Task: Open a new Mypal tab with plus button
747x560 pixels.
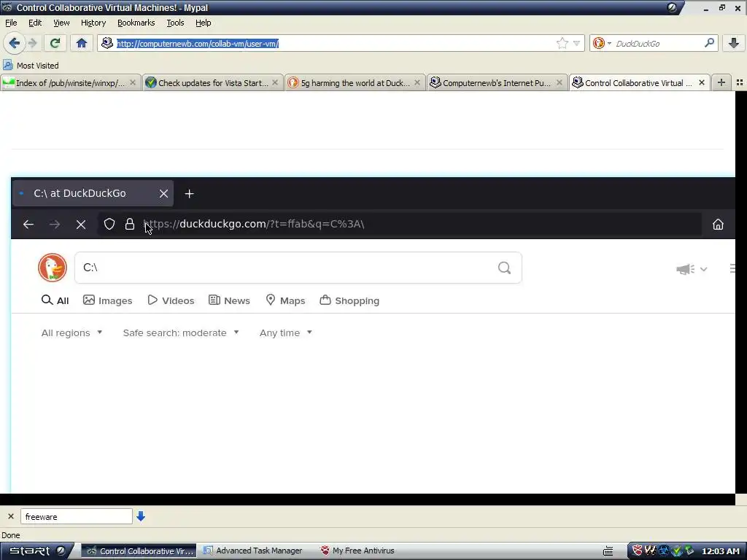Action: click(721, 82)
